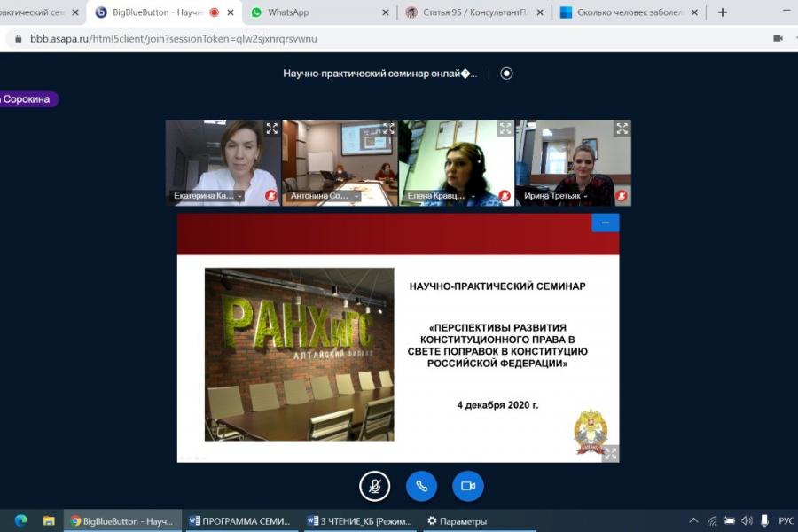Expand Антонина Со... webcam to fullscreen
Viewport: 798px width, 532px height.
[x=389, y=129]
